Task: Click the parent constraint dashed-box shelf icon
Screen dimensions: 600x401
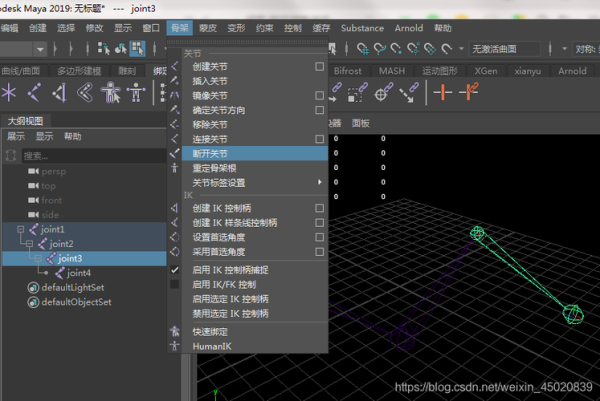Action: tap(357, 92)
